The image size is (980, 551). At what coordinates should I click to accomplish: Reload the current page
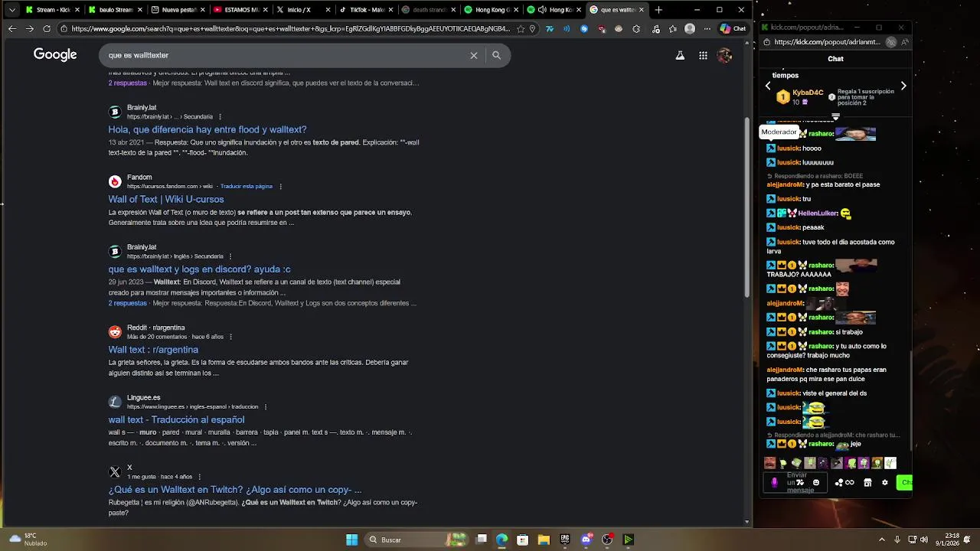coord(47,29)
